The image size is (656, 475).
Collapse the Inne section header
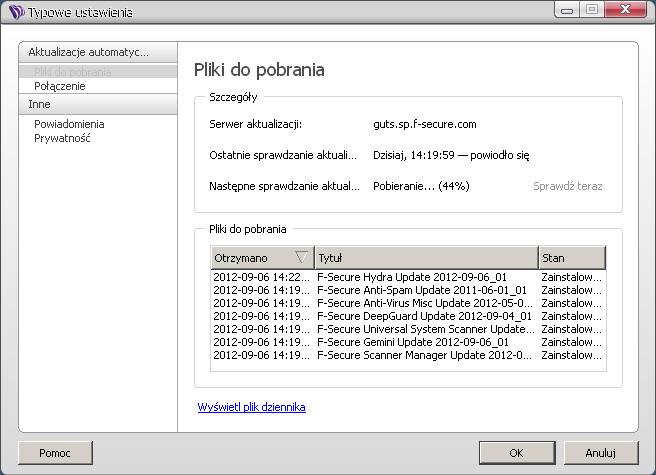click(x=98, y=104)
